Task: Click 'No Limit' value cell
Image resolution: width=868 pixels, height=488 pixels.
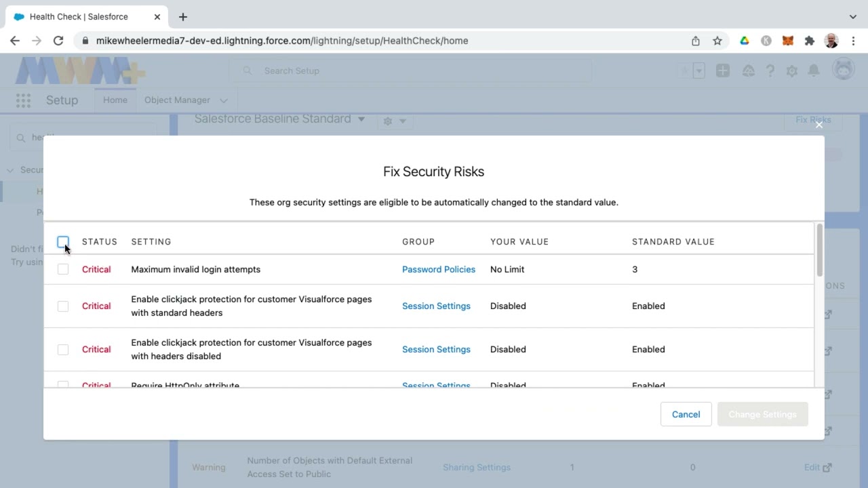Action: [507, 269]
